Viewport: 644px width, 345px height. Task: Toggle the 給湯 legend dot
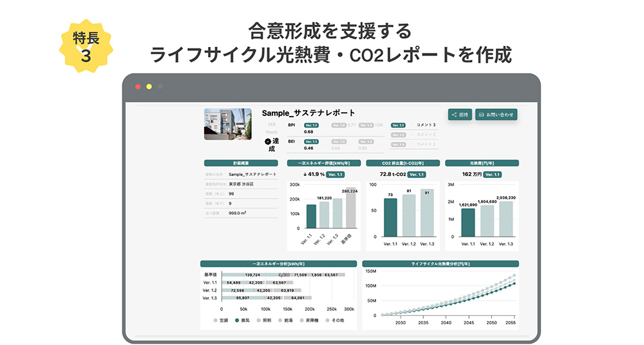point(281,320)
